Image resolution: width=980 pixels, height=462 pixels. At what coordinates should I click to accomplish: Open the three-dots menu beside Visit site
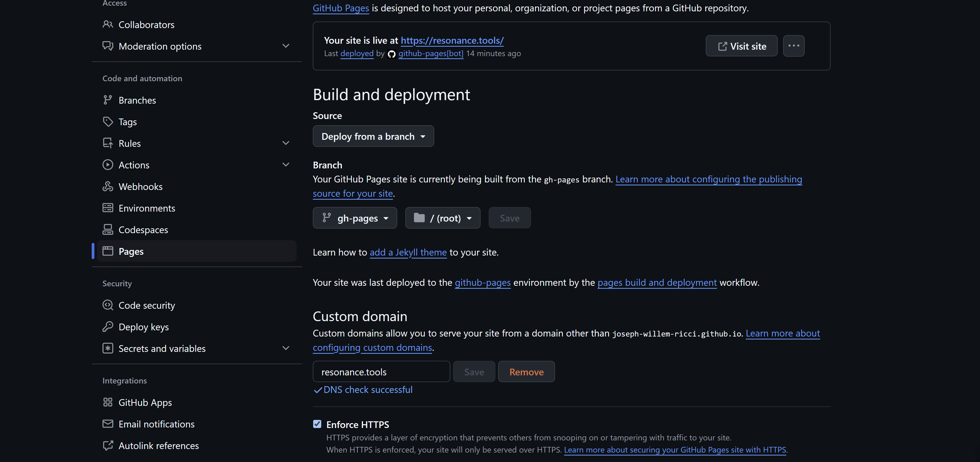point(793,46)
